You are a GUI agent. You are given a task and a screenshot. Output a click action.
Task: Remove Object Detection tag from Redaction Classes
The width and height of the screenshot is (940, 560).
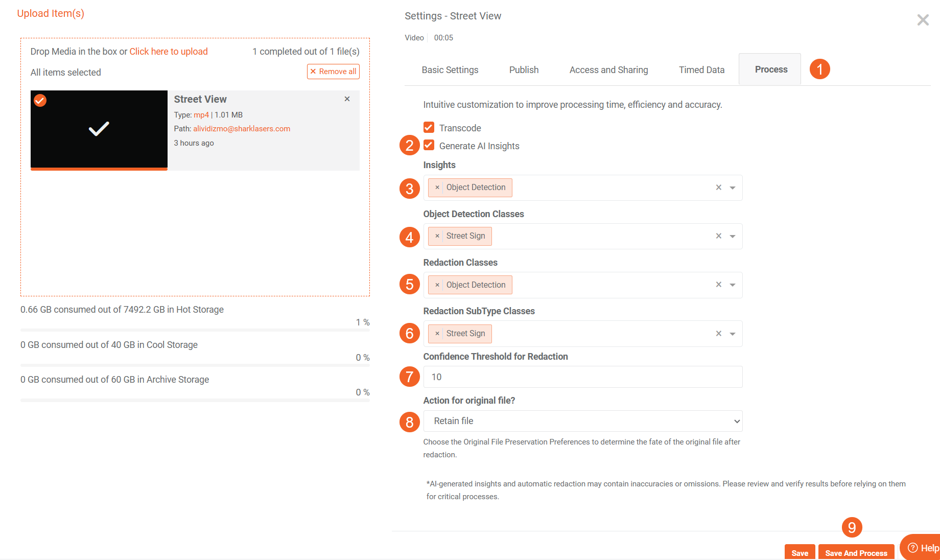(x=437, y=285)
